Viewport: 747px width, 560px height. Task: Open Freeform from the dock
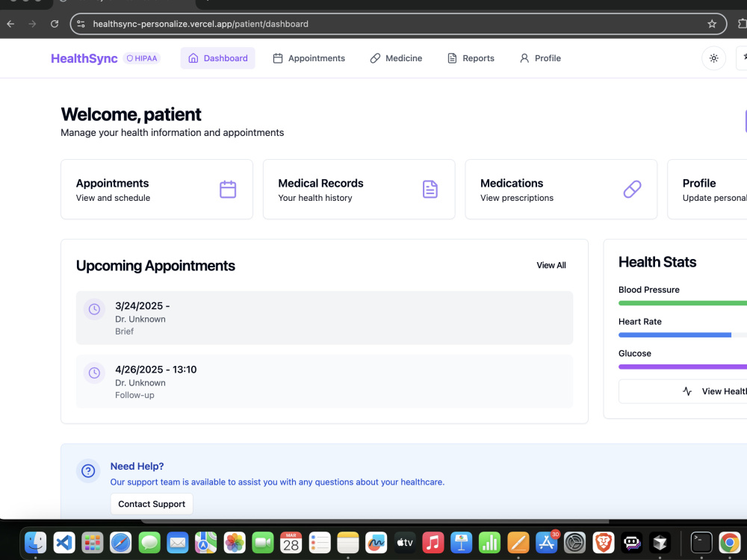tap(376, 543)
